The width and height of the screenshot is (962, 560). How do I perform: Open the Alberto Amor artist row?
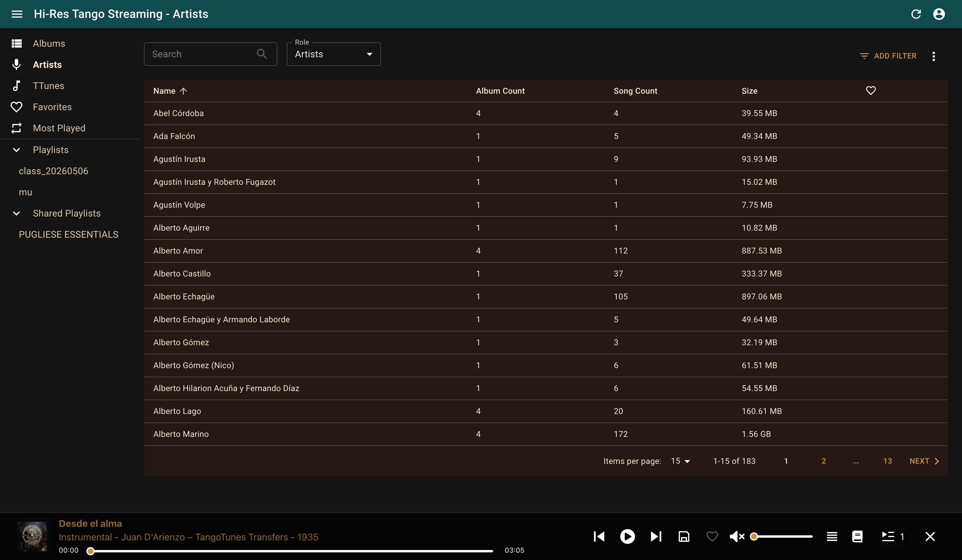point(546,251)
